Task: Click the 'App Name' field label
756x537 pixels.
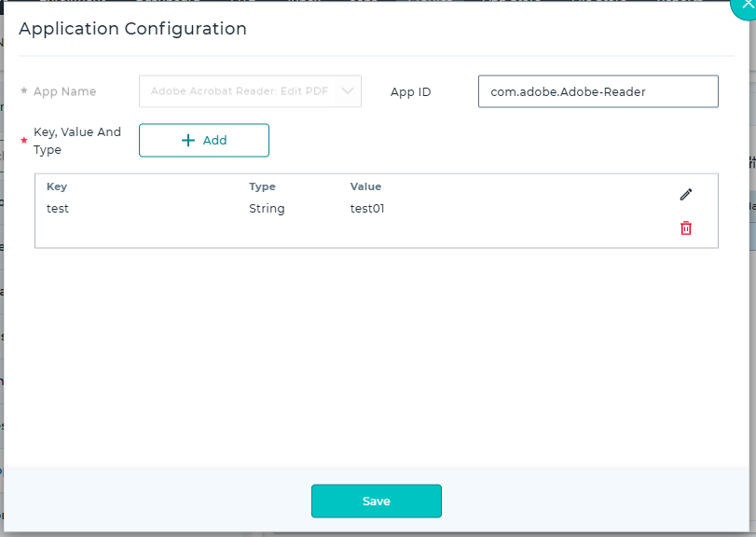Action: pos(64,91)
